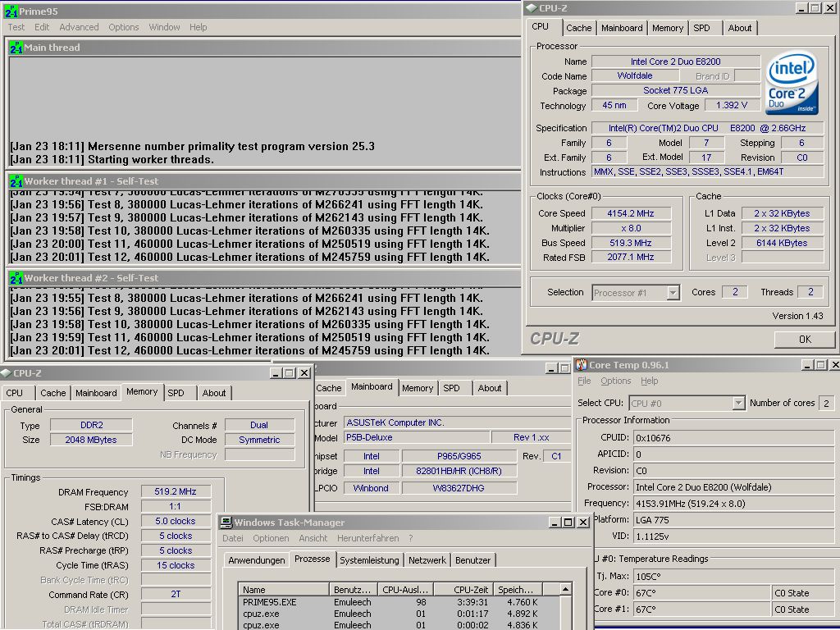The height and width of the screenshot is (630, 840).
Task: Click Worker thread #1 window icon
Action: pos(16,181)
